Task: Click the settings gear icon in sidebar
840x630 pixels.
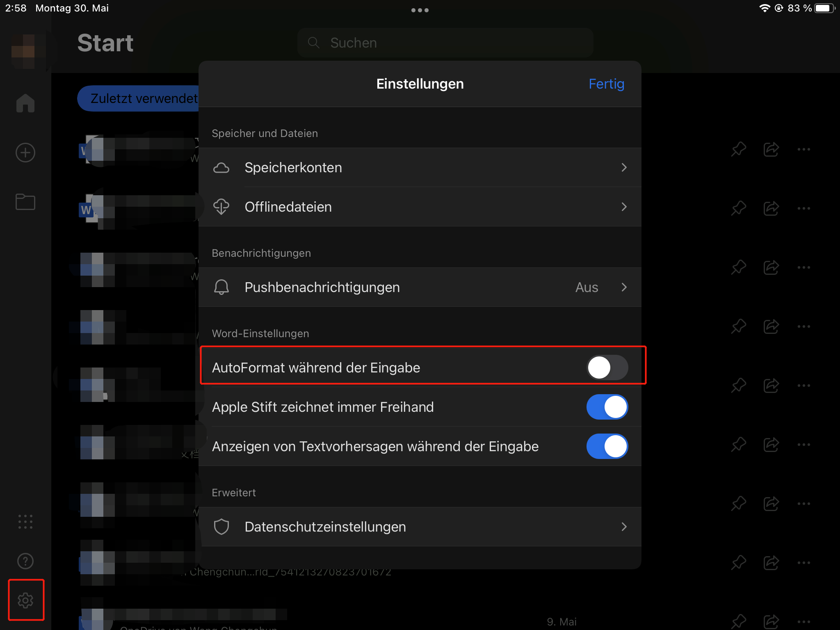Action: (x=25, y=600)
